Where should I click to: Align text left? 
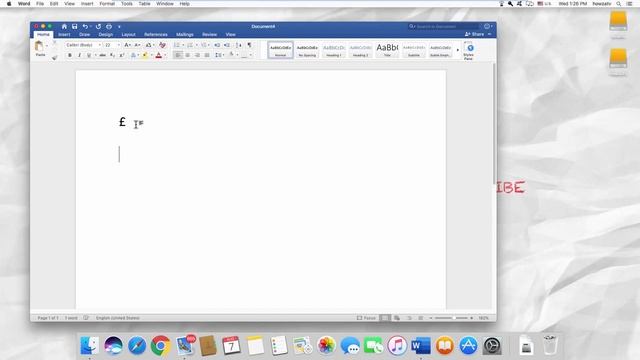[178, 55]
